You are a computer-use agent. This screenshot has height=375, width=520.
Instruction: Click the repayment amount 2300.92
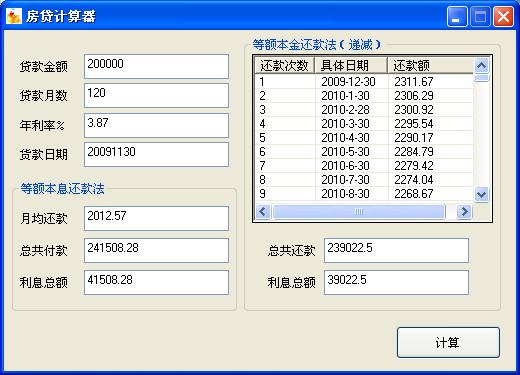coord(414,110)
